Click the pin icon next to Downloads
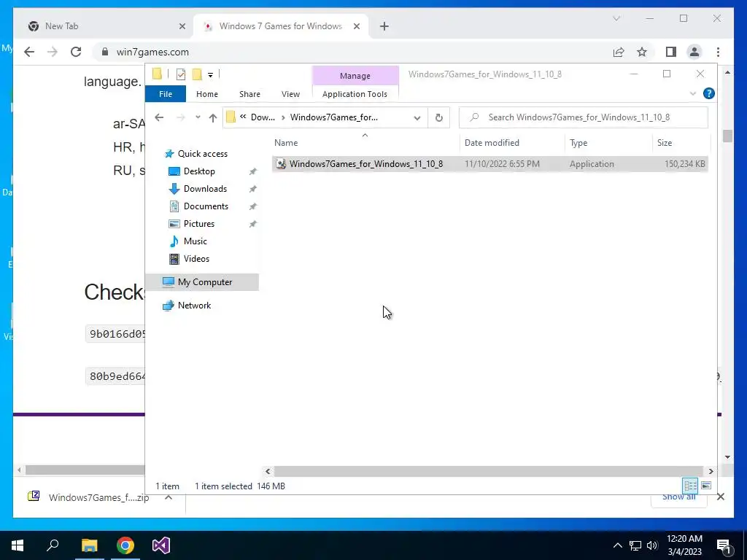Screen dimensions: 747x560 click(x=252, y=189)
